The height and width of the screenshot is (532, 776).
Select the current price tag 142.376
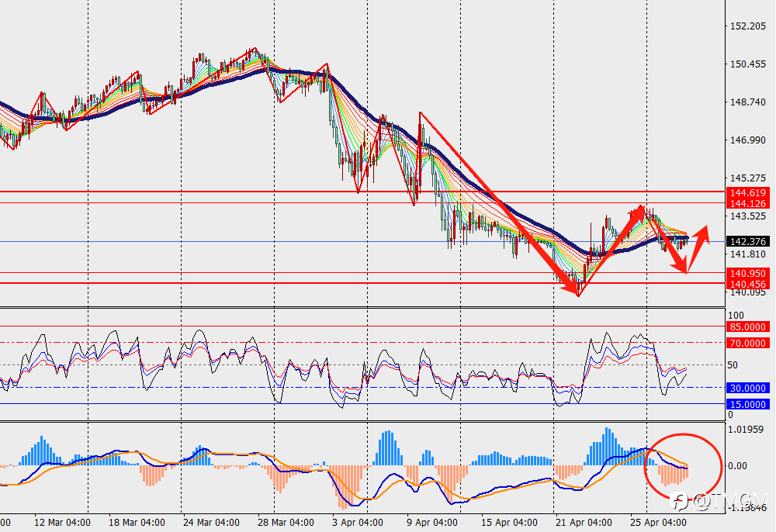748,241
